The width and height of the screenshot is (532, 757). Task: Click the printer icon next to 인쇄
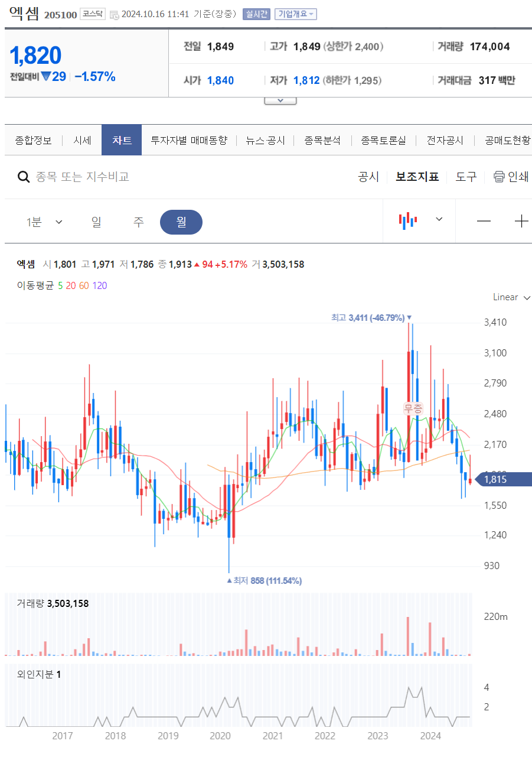click(499, 177)
